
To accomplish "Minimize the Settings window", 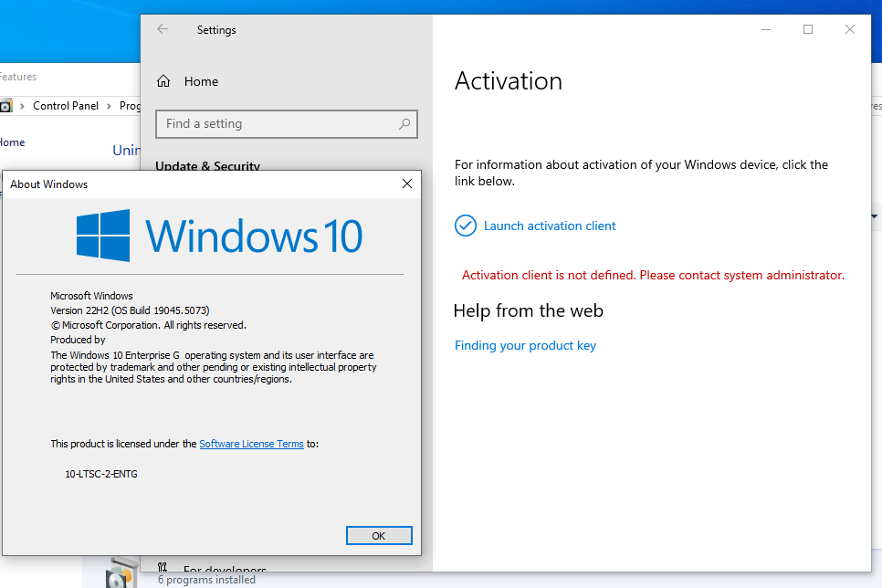I will (765, 29).
